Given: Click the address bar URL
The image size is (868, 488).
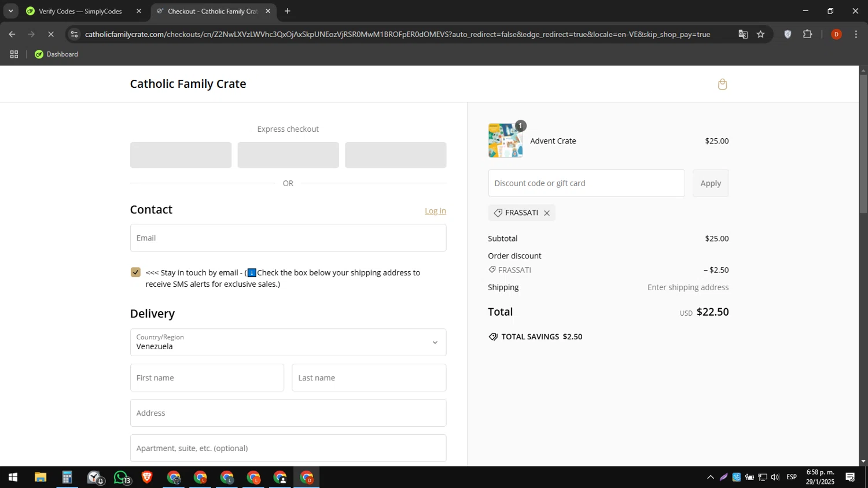Looking at the screenshot, I should pyautogui.click(x=398, y=34).
